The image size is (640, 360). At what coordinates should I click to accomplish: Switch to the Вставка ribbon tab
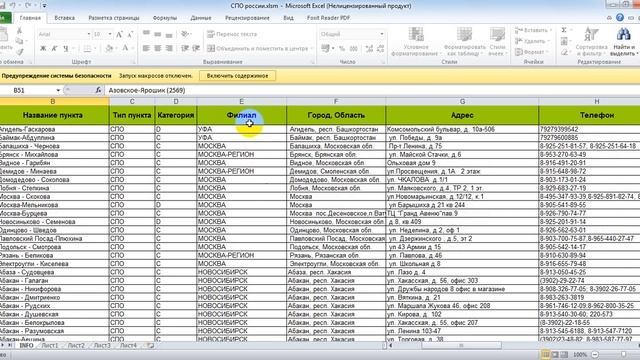coord(64,18)
